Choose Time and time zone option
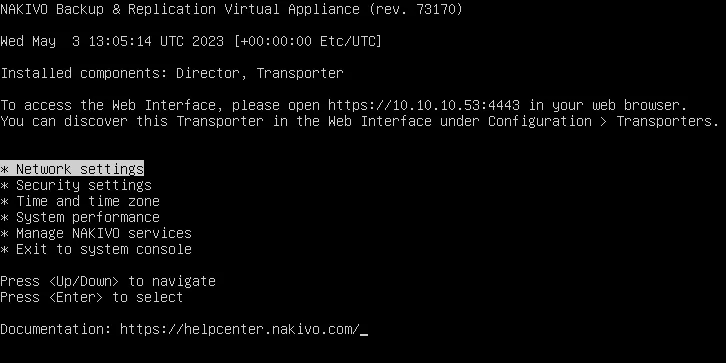Screen dimensions: 726x363 click(x=80, y=201)
